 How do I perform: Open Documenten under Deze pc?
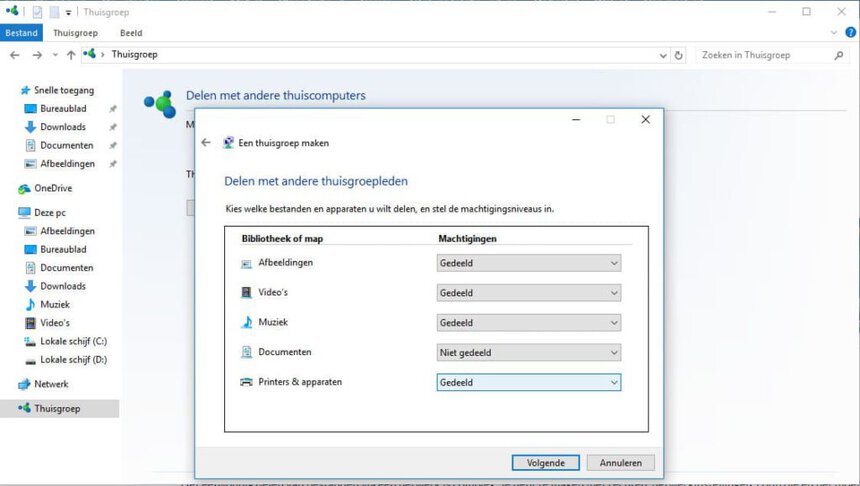tap(66, 268)
